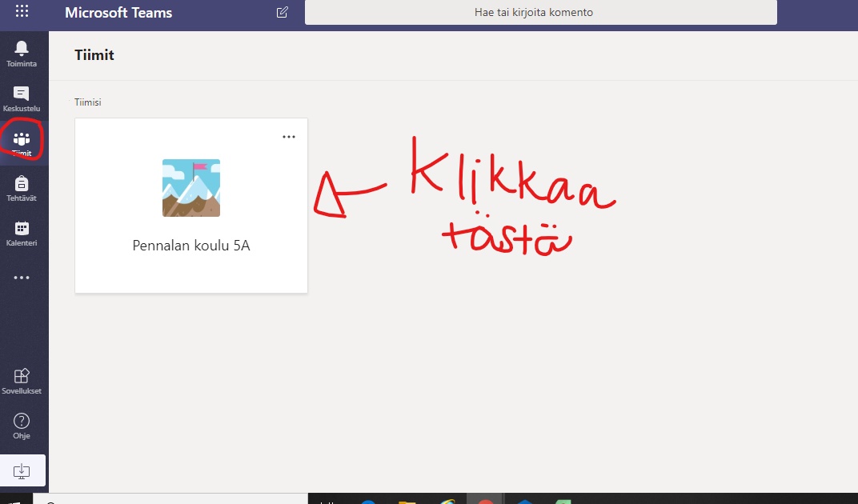
Task: Click the mountain team avatar image
Action: (x=191, y=188)
